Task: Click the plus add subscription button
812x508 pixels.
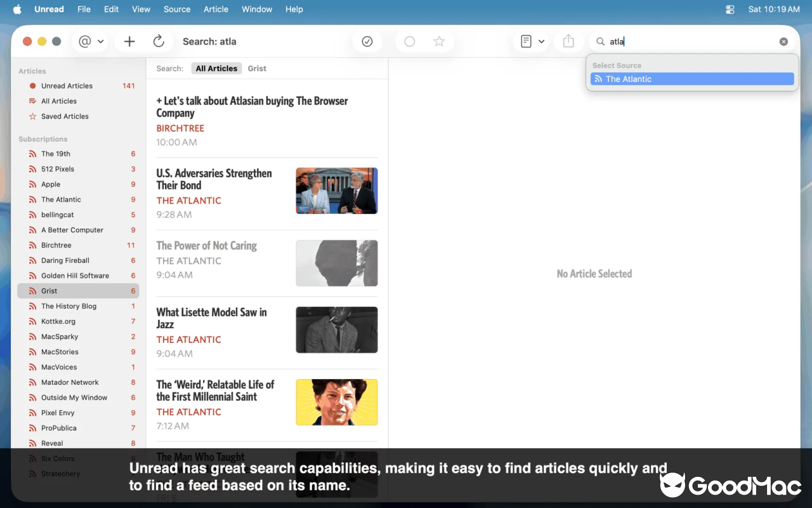Action: [129, 41]
